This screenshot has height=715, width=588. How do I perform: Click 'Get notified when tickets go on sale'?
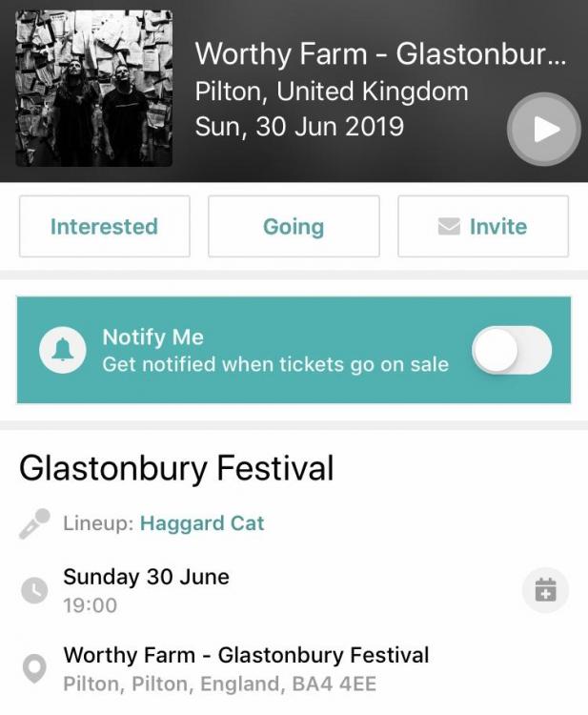[275, 365]
